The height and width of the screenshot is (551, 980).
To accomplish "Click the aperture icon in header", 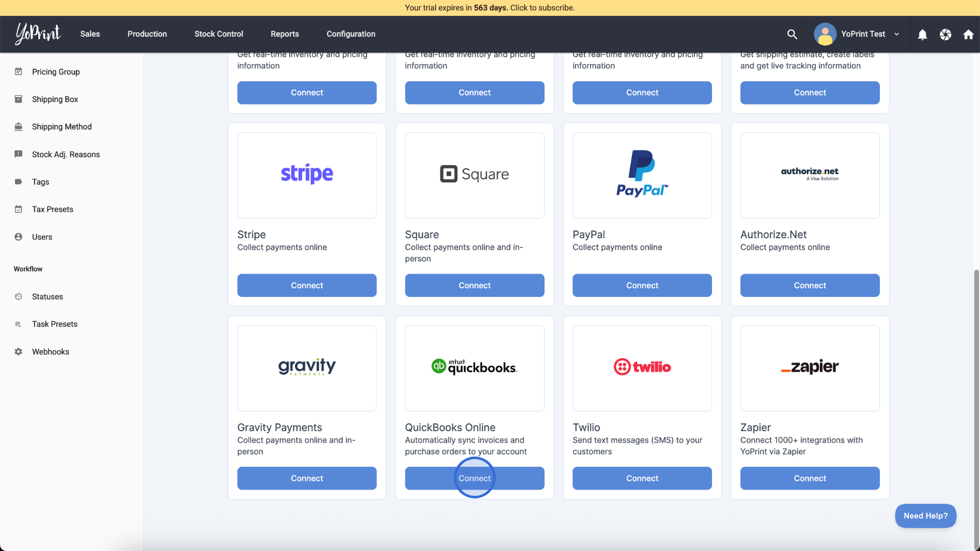I will tap(945, 34).
